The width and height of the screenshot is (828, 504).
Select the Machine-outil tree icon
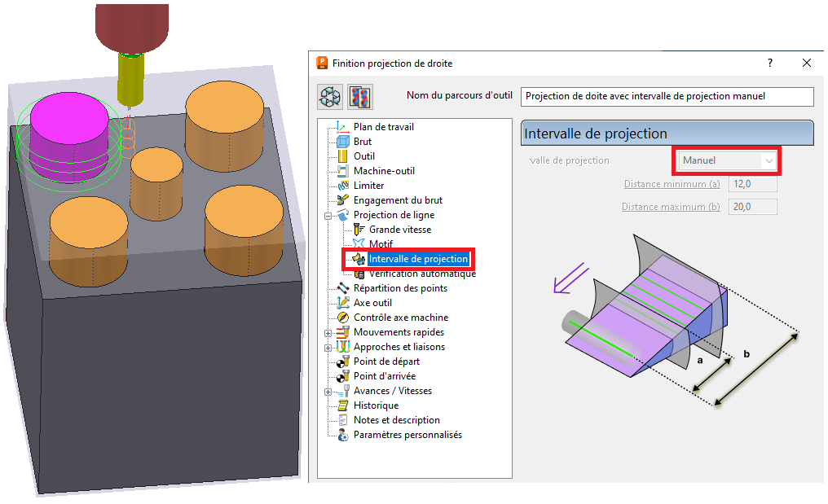pyautogui.click(x=342, y=171)
